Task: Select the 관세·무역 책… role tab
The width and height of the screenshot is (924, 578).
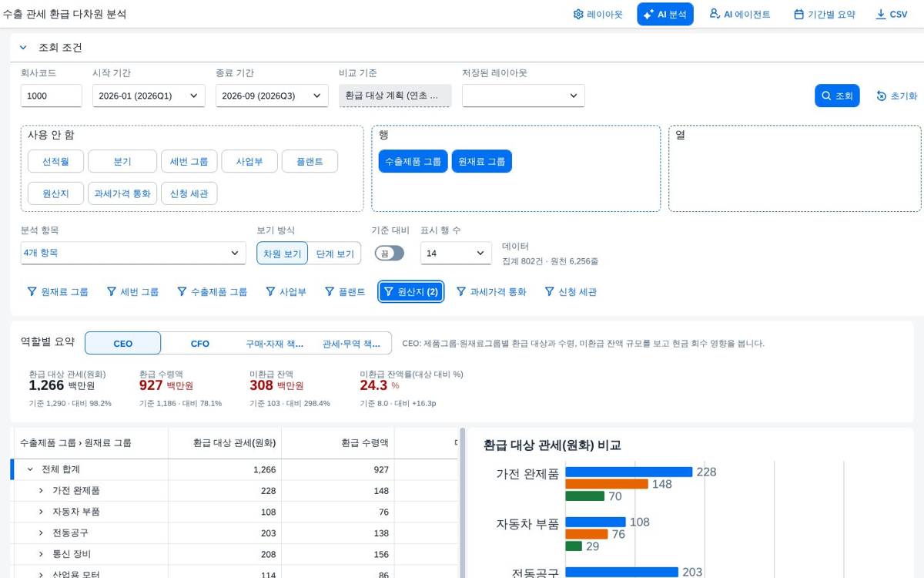Action: coord(351,344)
